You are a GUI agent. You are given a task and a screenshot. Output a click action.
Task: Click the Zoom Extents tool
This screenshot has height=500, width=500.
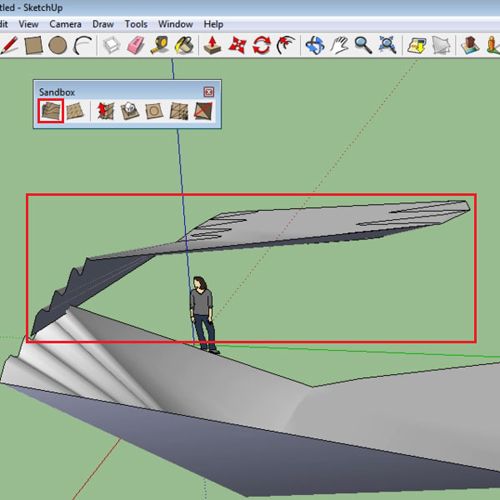point(387,45)
